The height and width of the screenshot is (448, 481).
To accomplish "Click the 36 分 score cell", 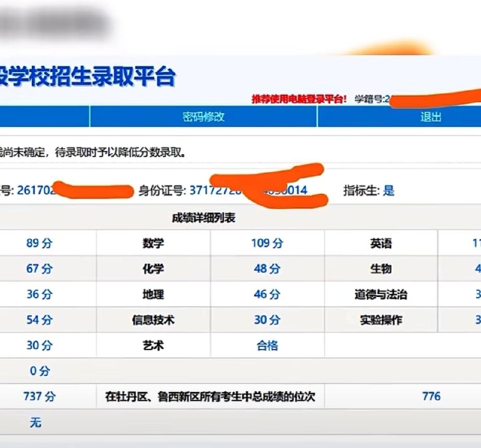I will point(39,294).
